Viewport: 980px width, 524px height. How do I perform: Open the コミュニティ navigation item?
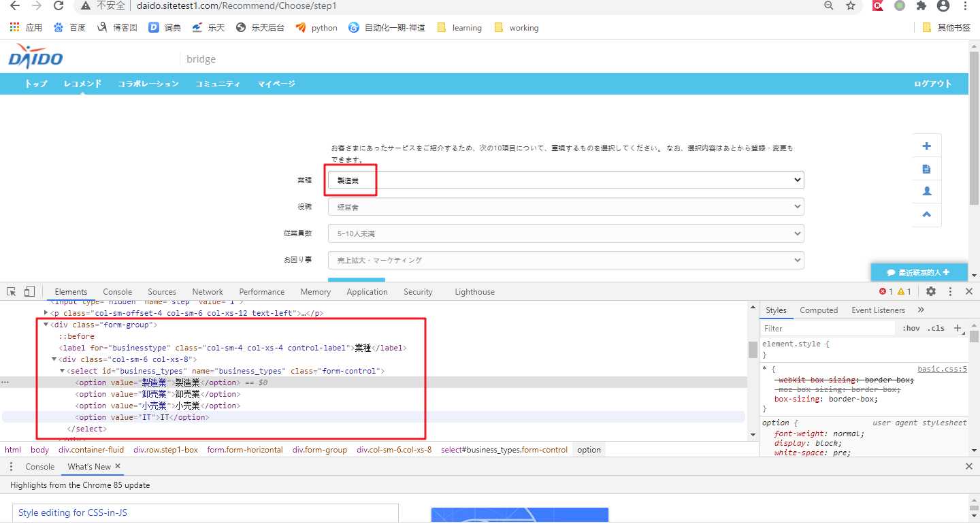[218, 84]
